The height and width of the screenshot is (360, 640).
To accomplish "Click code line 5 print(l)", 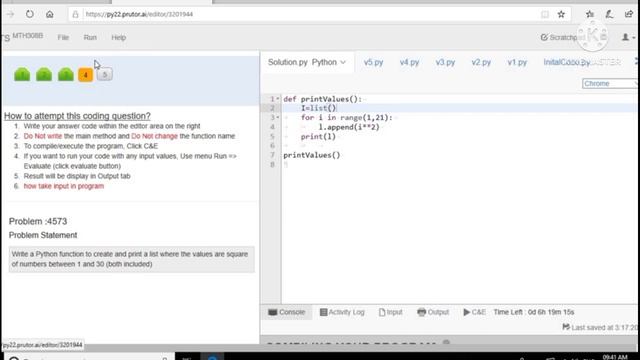I will [318, 137].
